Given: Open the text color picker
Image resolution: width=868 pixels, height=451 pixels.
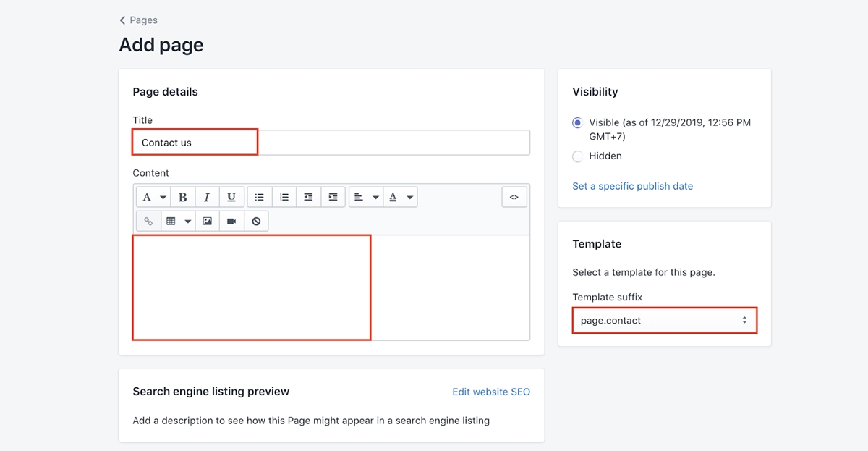Looking at the screenshot, I should [401, 197].
